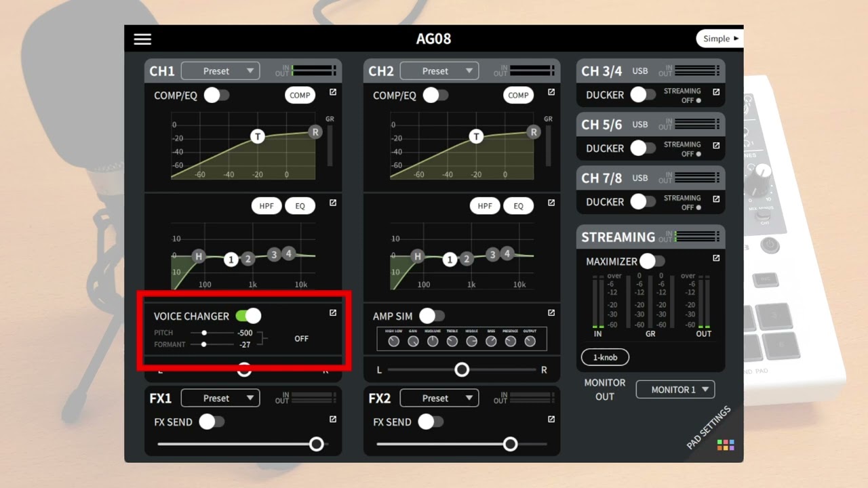Open the hamburger menu
This screenshot has width=868, height=488.
142,39
